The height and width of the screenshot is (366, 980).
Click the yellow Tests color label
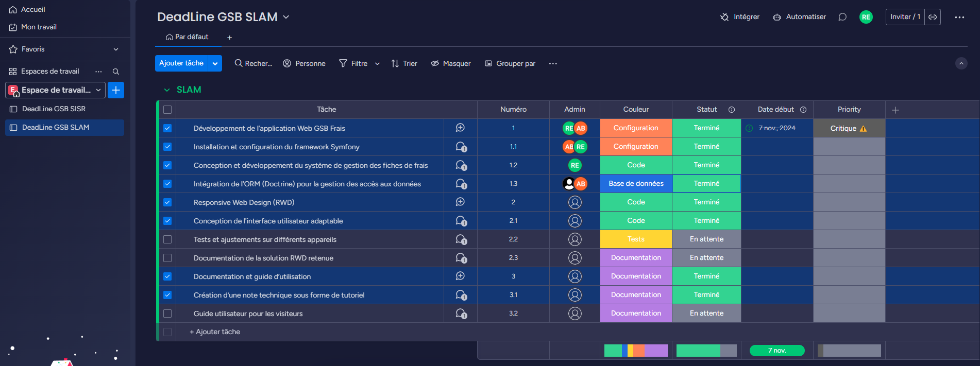tap(636, 239)
